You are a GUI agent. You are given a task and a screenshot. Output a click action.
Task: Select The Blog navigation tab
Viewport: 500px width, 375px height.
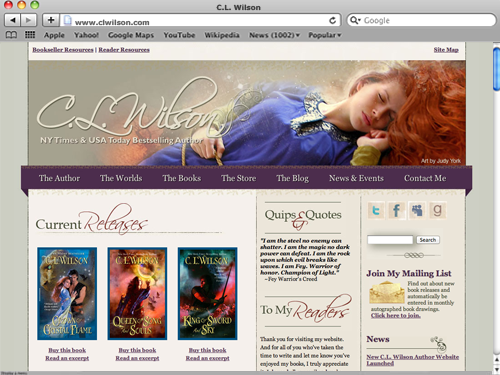tap(292, 178)
